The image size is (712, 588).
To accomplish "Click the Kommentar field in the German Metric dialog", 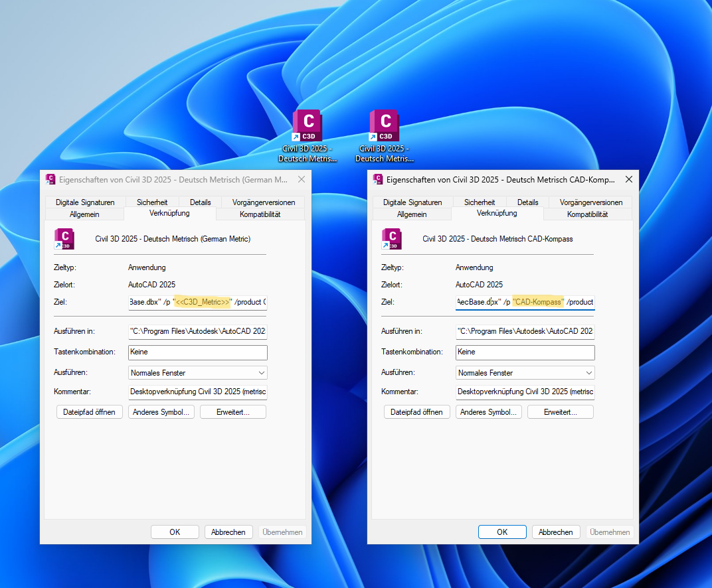I will tap(198, 392).
